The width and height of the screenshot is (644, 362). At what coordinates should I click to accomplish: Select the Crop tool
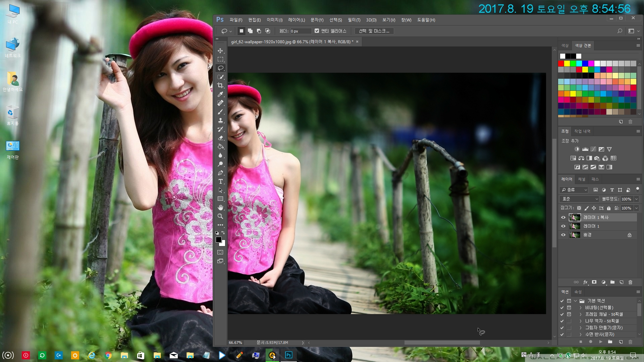point(220,85)
